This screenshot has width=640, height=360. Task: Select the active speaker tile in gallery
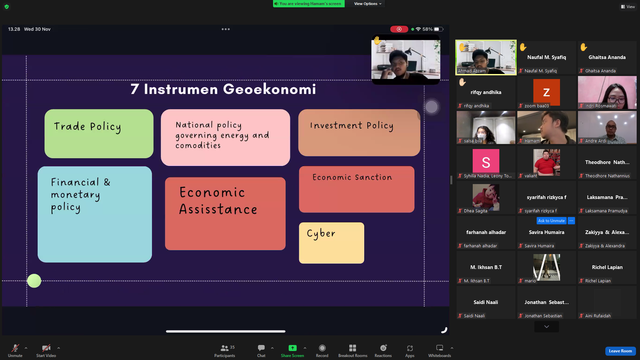pos(486,57)
